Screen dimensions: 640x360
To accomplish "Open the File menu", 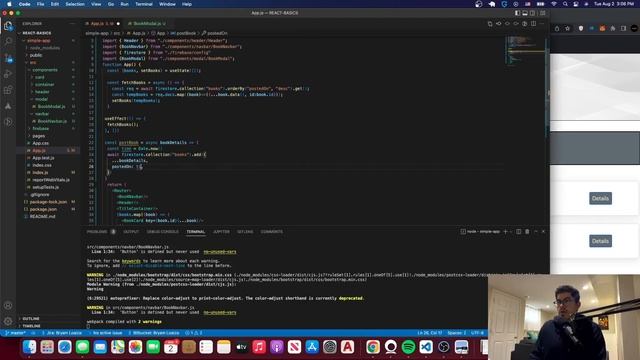I will [x=40, y=4].
